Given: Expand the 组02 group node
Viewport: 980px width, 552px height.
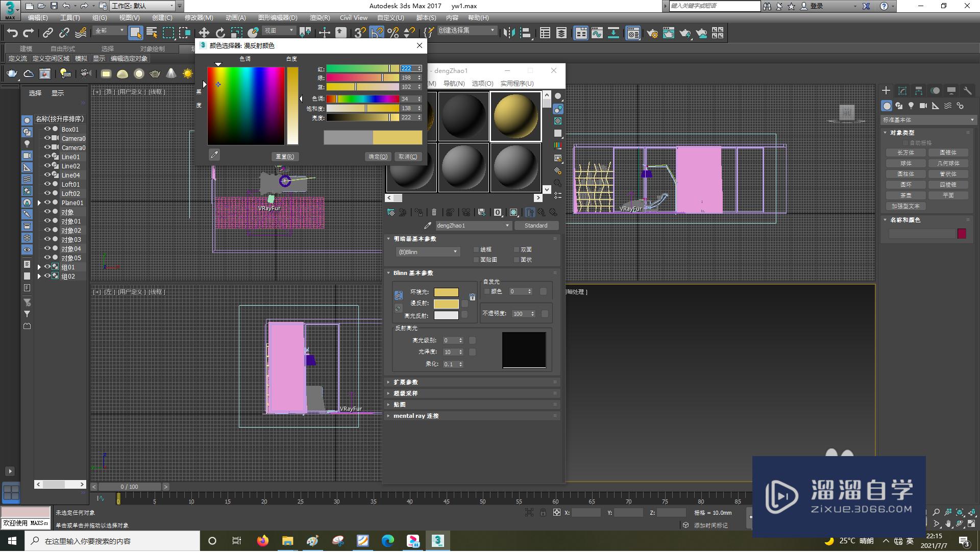Looking at the screenshot, I should click(39, 277).
